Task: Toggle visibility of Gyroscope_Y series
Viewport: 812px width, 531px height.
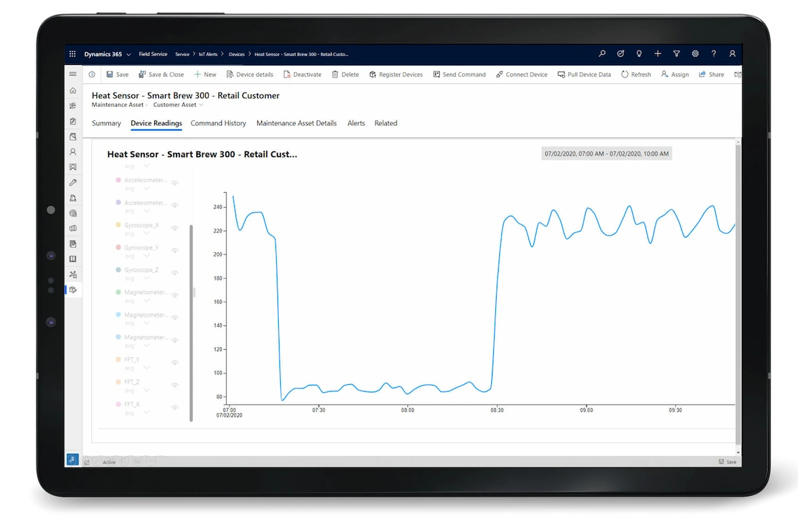Action: tap(175, 250)
